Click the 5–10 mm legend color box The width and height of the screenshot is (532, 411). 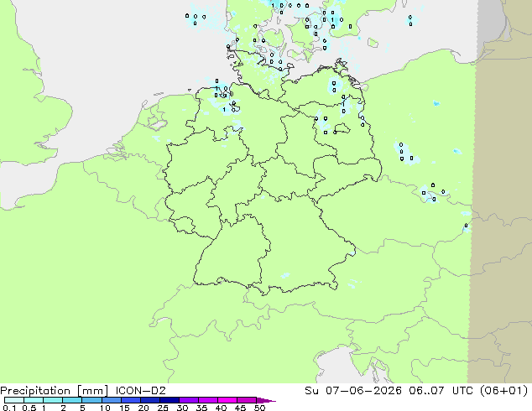click(x=91, y=400)
